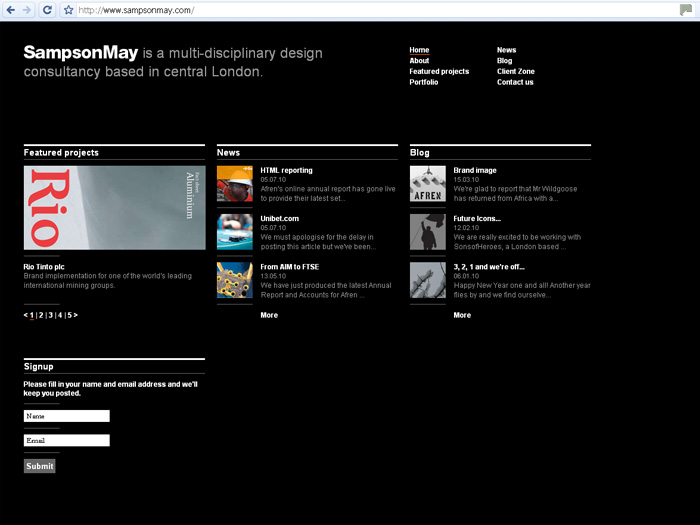Click the Rio Tinto featured project image
This screenshot has height=525, width=700.
(x=114, y=208)
